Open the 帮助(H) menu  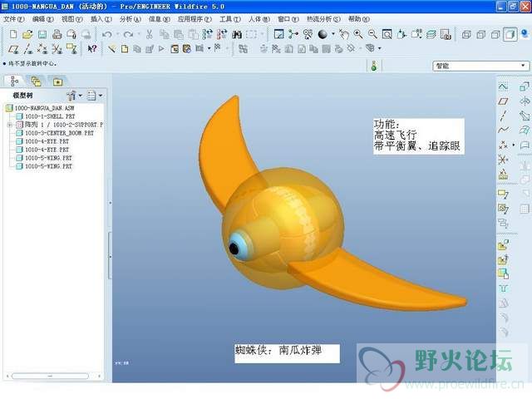tap(358, 19)
